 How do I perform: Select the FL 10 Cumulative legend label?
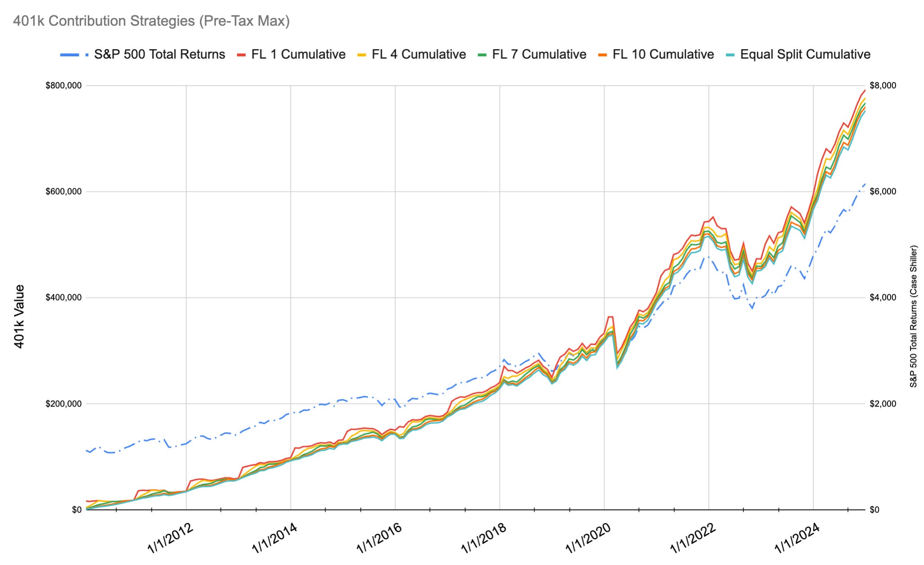663,55
